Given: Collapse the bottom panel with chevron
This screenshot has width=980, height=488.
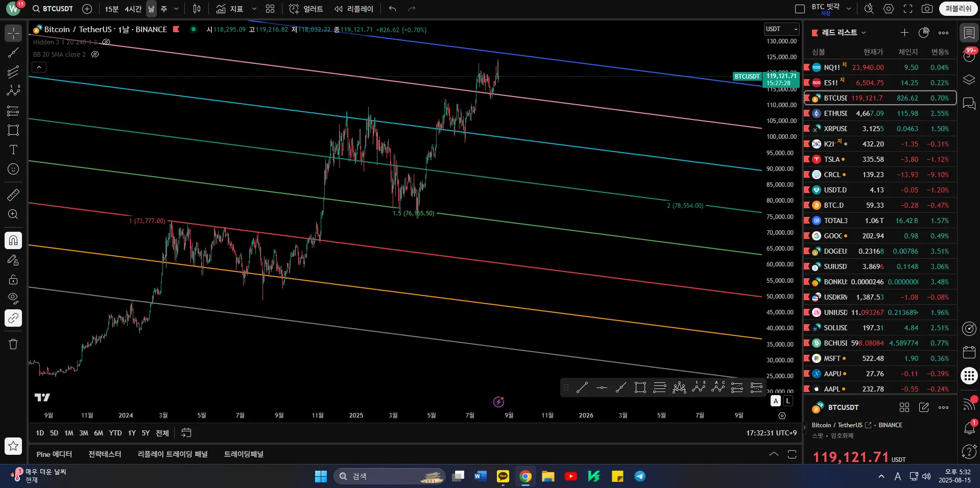Looking at the screenshot, I should 774,454.
